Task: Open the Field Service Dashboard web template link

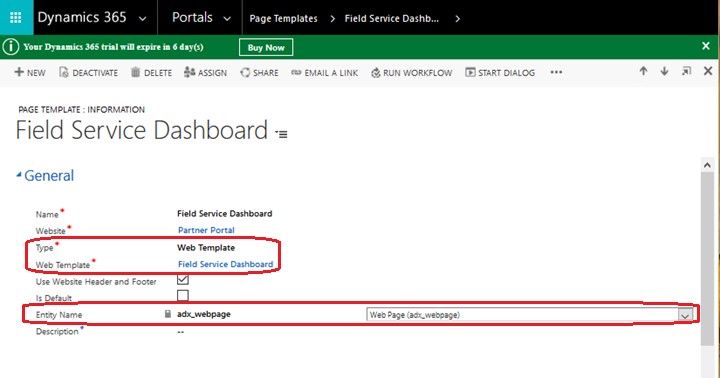Action: (x=225, y=264)
